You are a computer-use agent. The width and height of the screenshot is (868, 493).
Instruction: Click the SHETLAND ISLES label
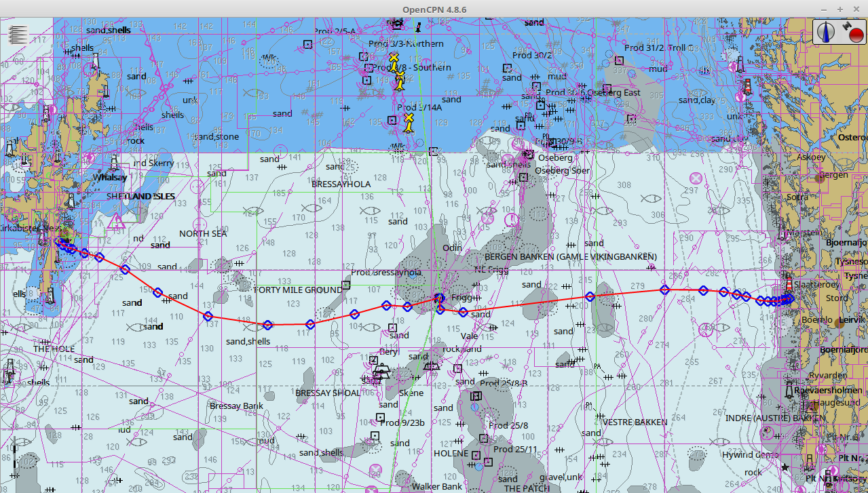[x=140, y=197]
